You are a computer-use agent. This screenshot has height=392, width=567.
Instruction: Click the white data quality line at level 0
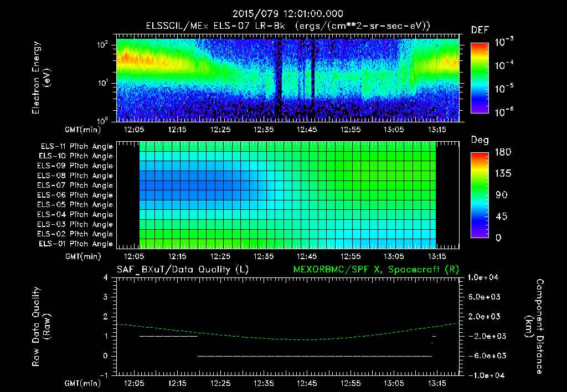coord(315,356)
